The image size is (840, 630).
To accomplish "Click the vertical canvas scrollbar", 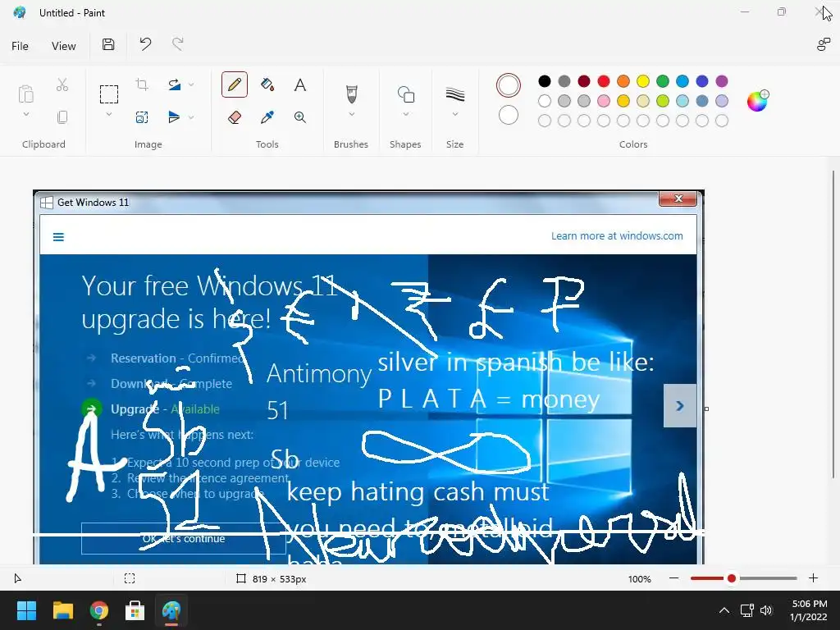I will [833, 325].
